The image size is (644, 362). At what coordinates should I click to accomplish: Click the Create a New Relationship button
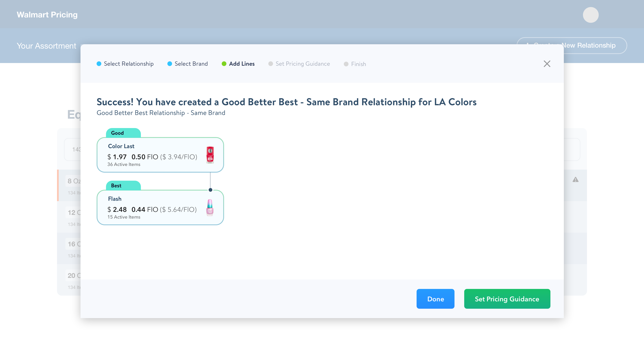572,45
